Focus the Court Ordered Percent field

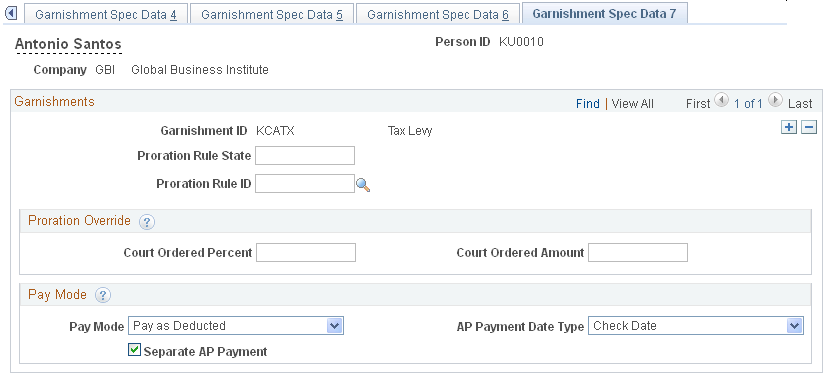click(306, 253)
